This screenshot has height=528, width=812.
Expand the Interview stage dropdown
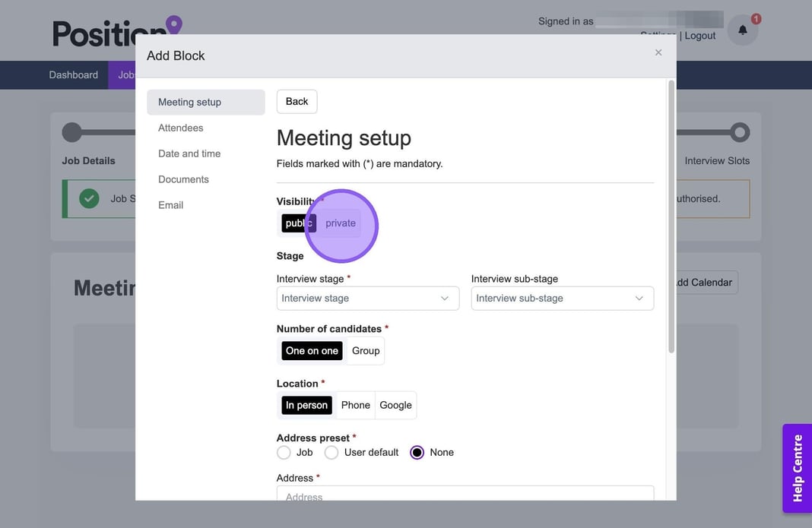367,299
